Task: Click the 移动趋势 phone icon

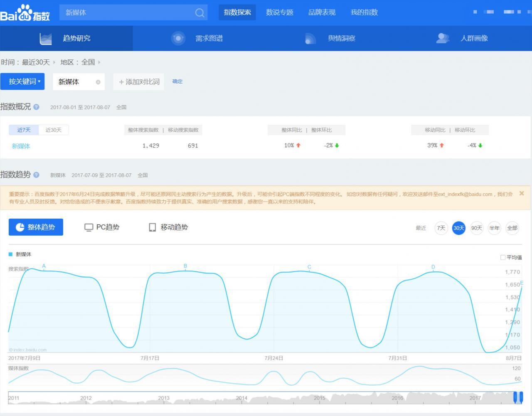Action: click(153, 227)
